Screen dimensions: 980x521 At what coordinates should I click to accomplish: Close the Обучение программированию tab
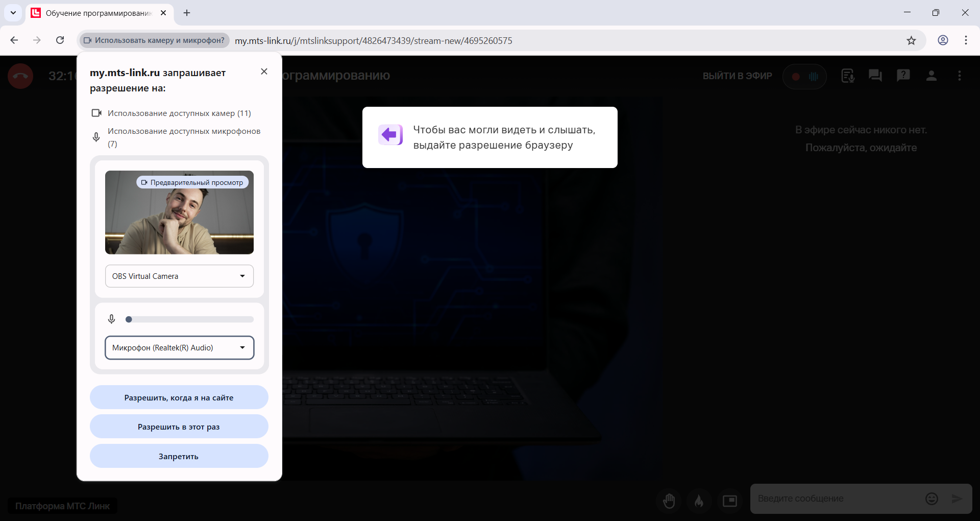pyautogui.click(x=163, y=13)
